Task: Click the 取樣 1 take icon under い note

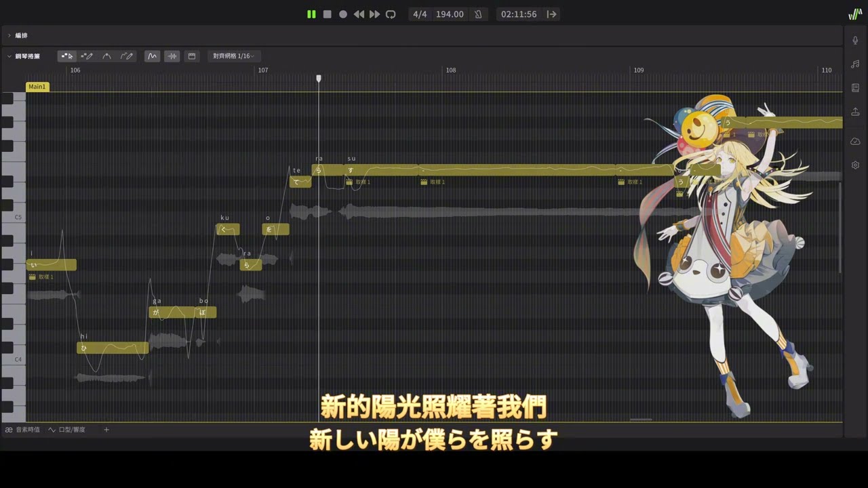Action: point(33,277)
